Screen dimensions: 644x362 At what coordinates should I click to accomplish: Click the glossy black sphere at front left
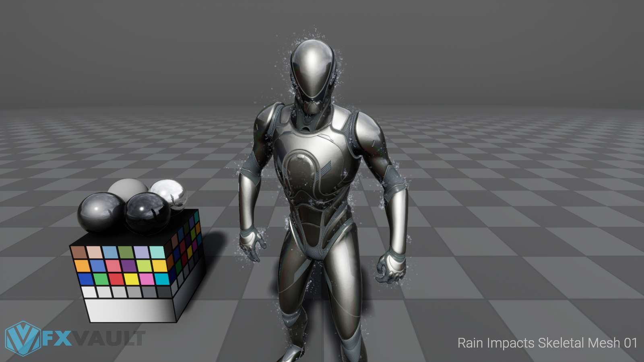tap(101, 212)
